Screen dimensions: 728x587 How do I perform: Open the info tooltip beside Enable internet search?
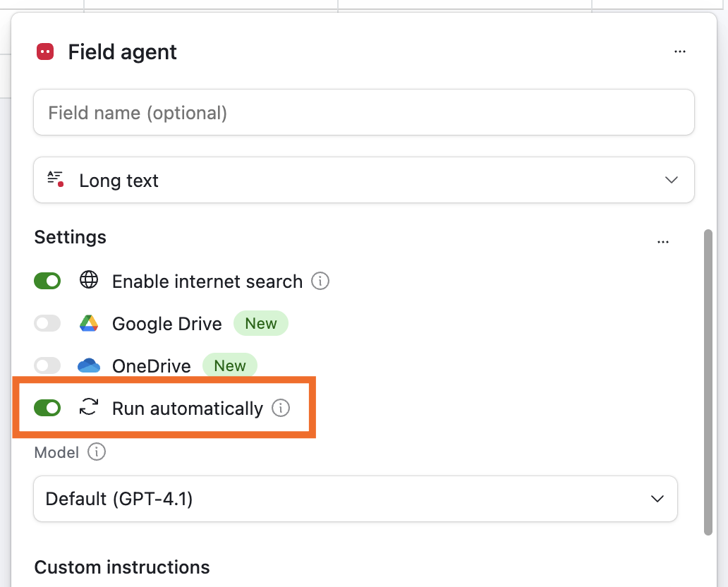click(320, 281)
